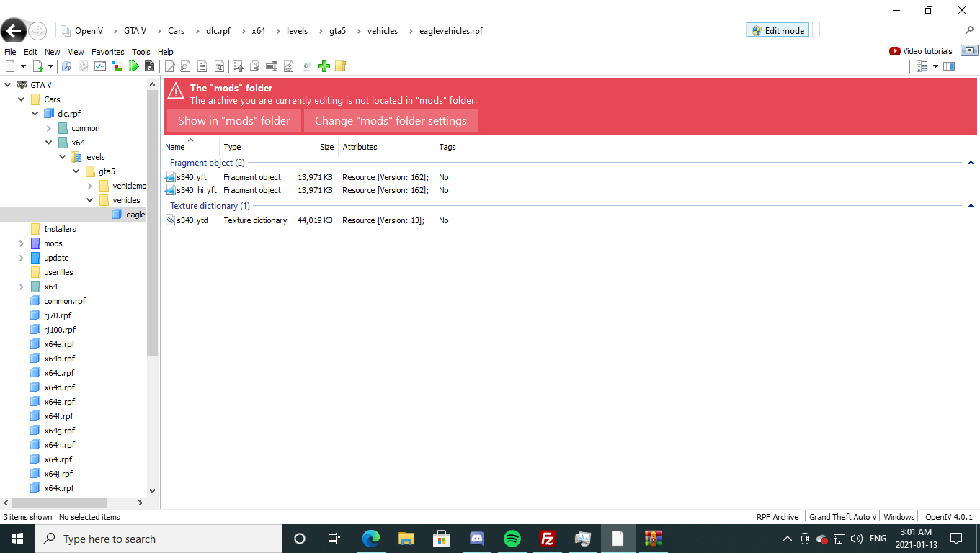The image size is (980, 553).
Task: Select the s340.ytd texture dictionary file
Action: (x=192, y=220)
